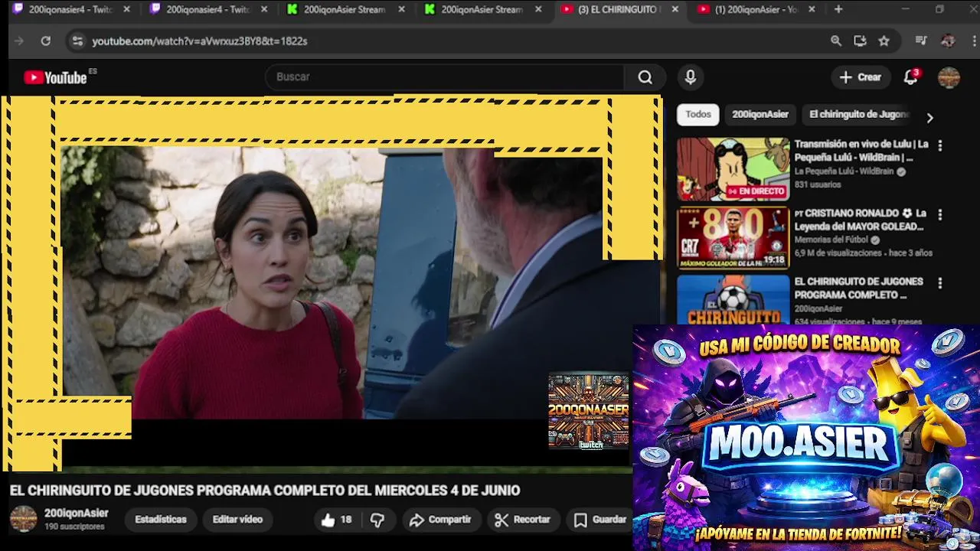Click the Editar vídeo button
This screenshot has height=551, width=980.
[237, 519]
